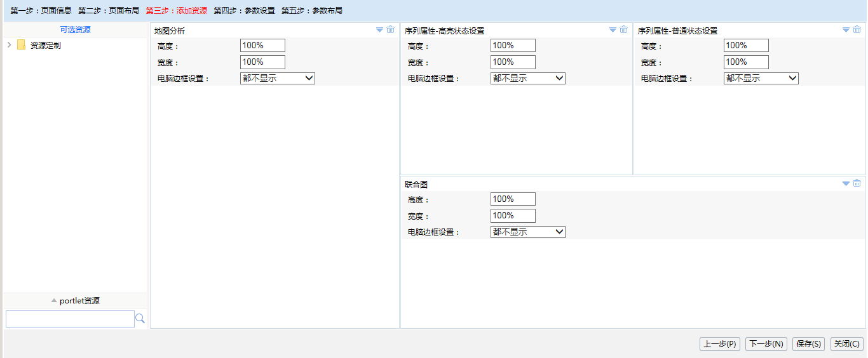
Task: Click the 高度 input field in 联合图 panel
Action: tap(513, 199)
